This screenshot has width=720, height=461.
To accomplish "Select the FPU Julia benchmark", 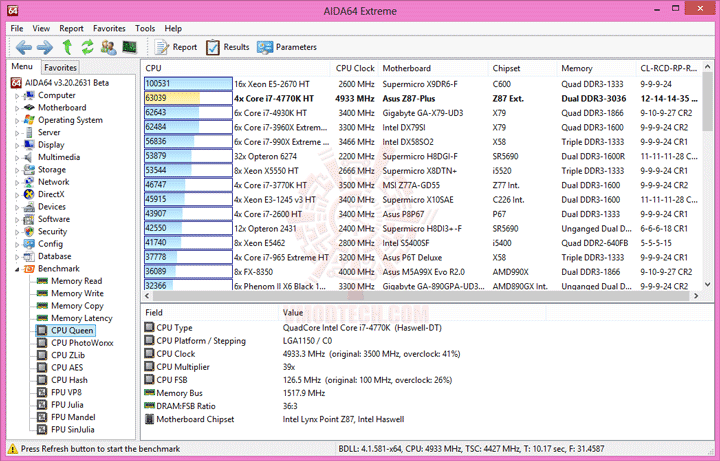I will (x=67, y=405).
